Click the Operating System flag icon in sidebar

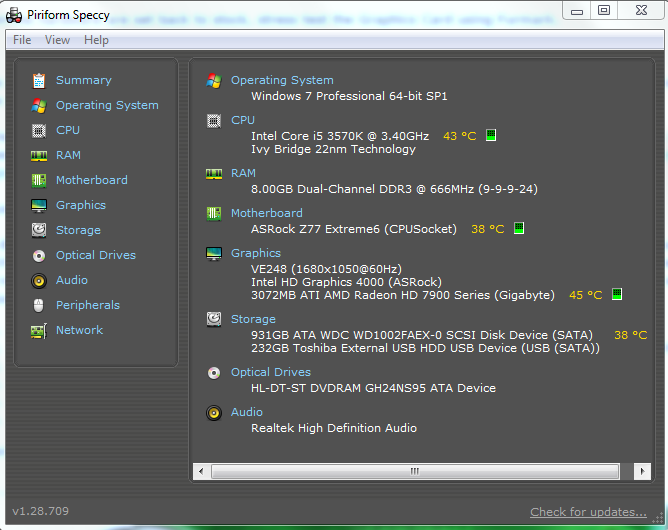tap(39, 106)
